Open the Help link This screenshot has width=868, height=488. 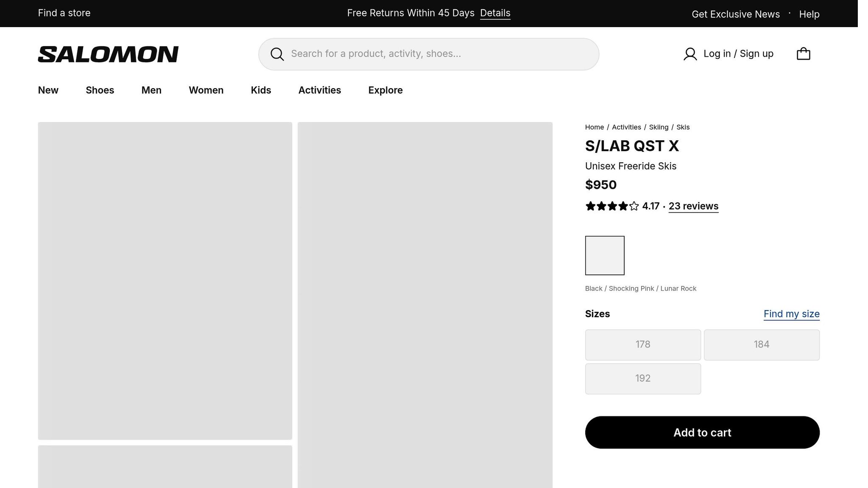click(x=809, y=14)
